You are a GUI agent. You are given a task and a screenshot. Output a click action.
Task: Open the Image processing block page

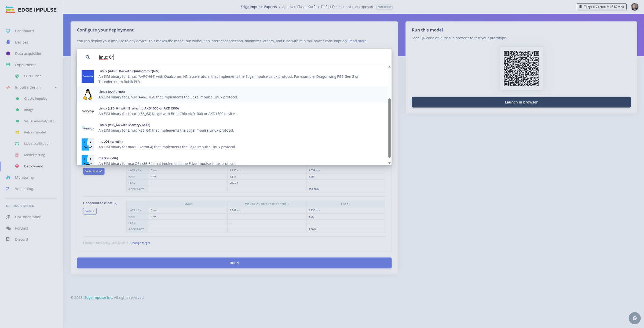click(29, 110)
